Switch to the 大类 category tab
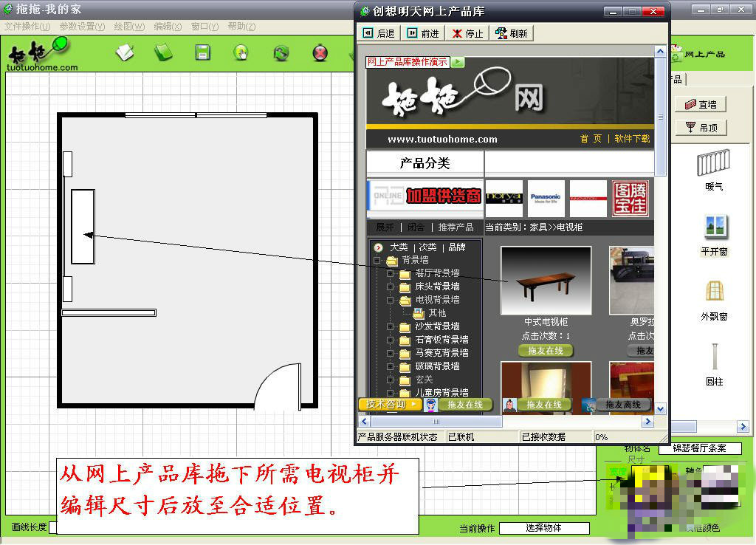The image size is (756, 545). click(399, 247)
